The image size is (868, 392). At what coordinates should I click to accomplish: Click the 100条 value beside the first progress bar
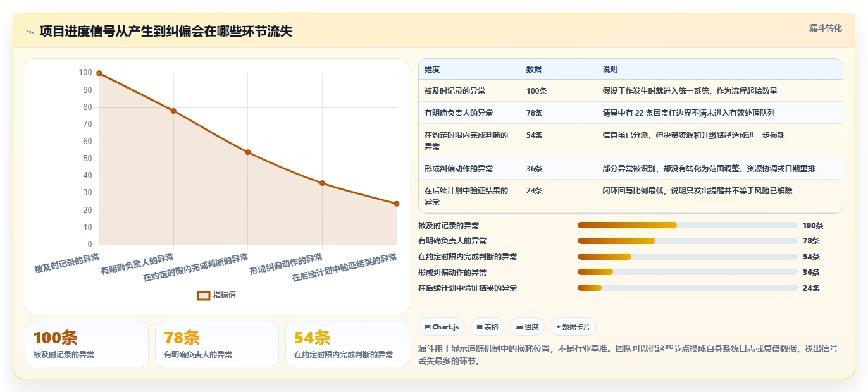tap(813, 225)
